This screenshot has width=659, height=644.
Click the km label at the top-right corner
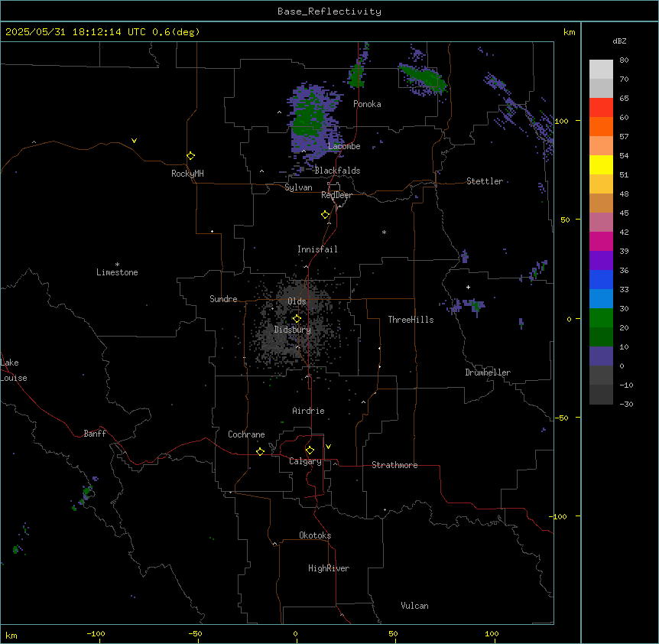point(569,32)
